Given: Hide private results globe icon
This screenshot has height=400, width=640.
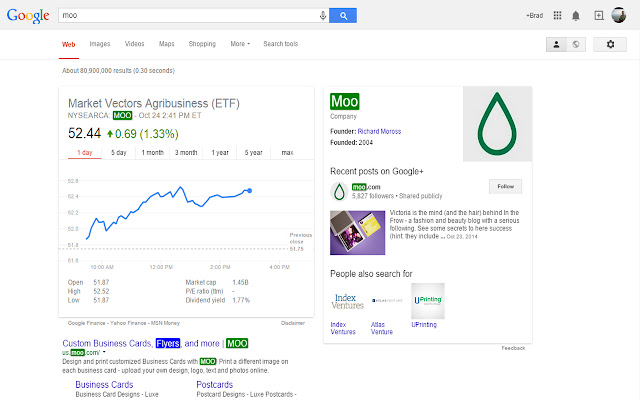Looking at the screenshot, I should [576, 44].
